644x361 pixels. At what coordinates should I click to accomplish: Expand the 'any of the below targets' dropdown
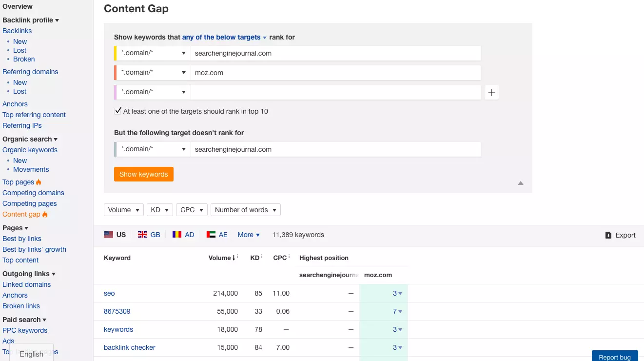[x=224, y=37]
